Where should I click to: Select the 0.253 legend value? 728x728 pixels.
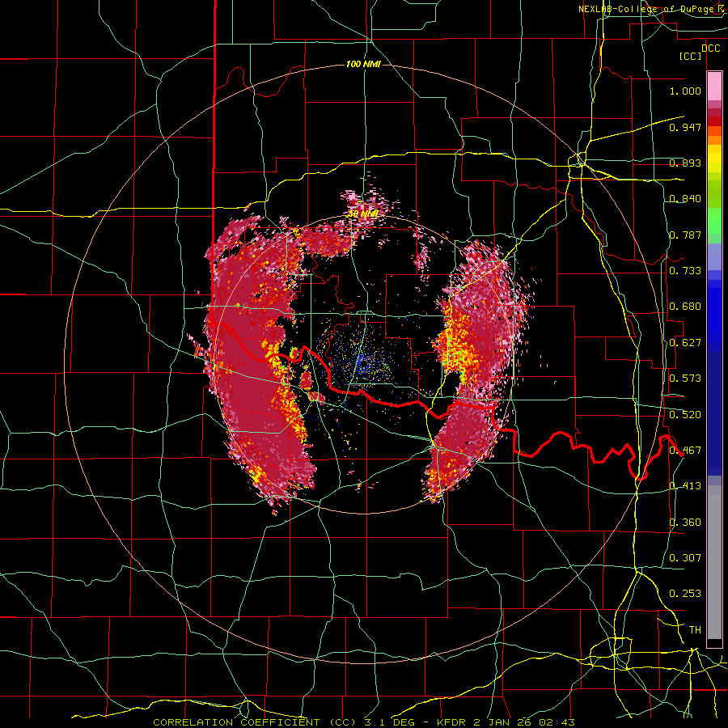click(685, 594)
